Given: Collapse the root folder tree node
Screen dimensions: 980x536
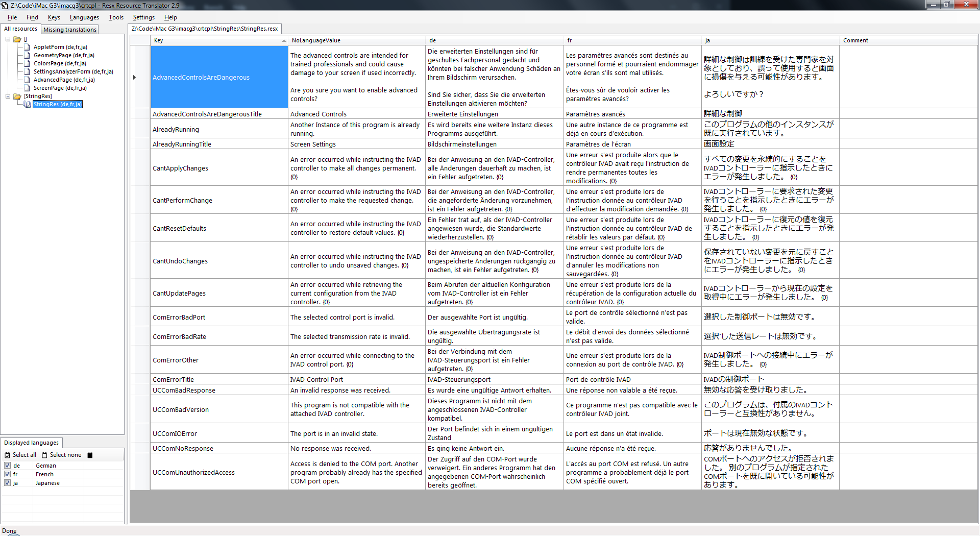Looking at the screenshot, I should click(x=8, y=39).
